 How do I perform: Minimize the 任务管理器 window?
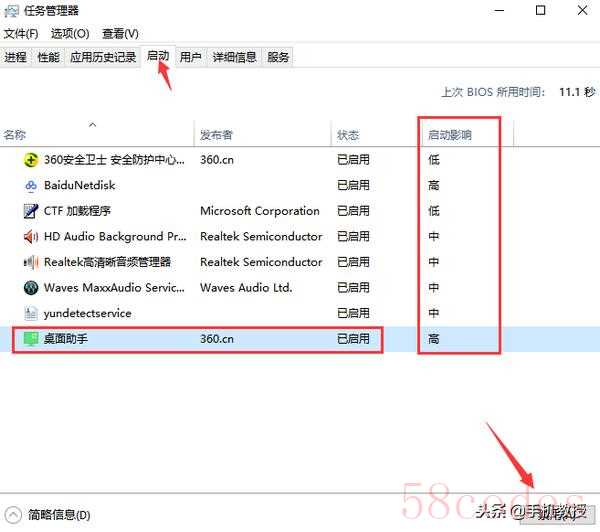pos(499,10)
